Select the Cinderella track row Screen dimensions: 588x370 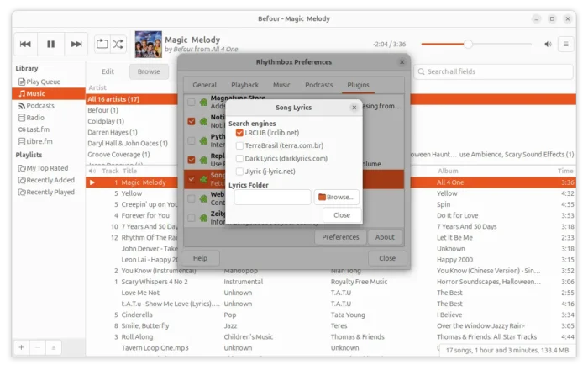click(331, 314)
